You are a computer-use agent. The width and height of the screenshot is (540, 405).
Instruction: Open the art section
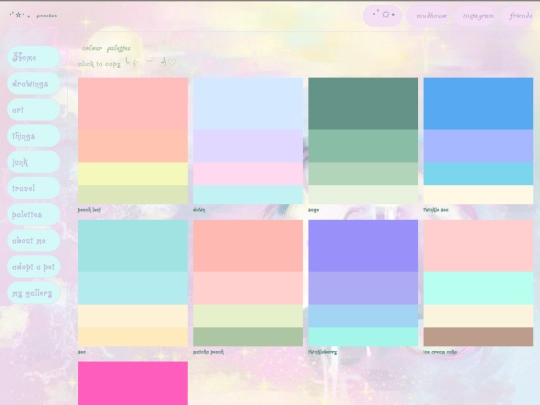click(x=34, y=110)
